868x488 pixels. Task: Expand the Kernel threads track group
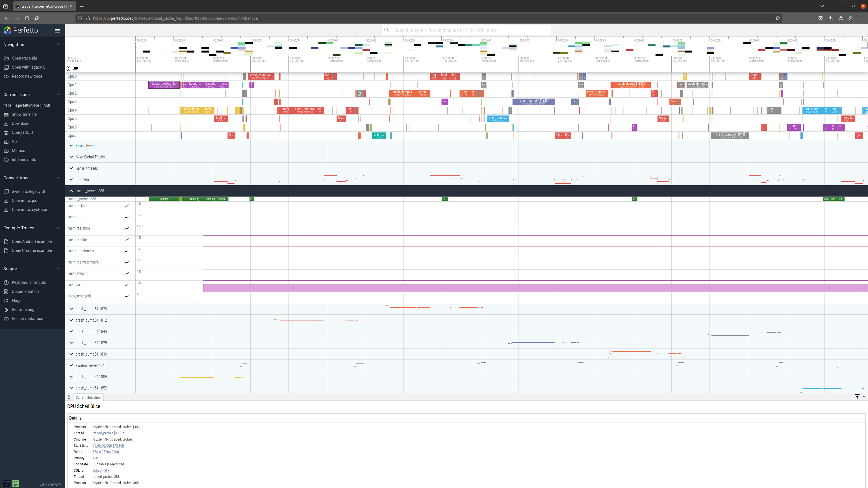point(71,168)
